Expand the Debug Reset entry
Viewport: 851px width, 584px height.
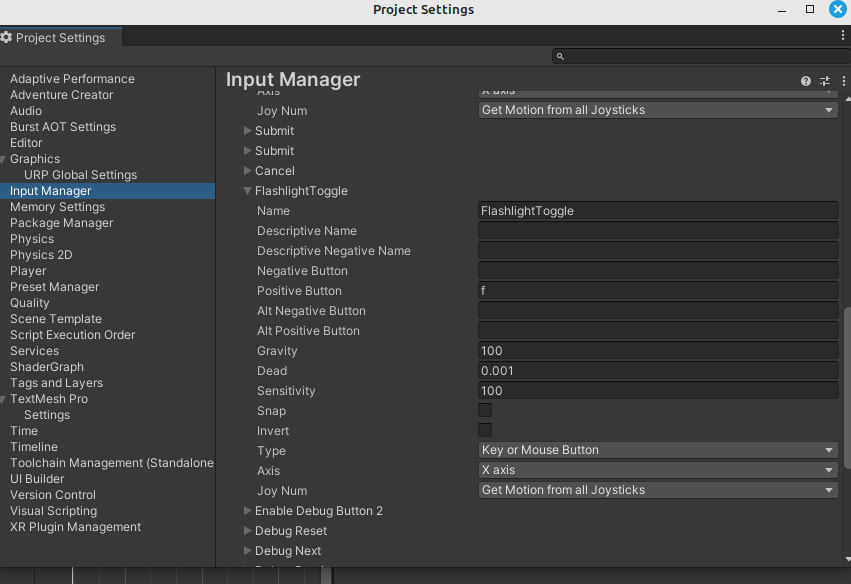tap(247, 531)
